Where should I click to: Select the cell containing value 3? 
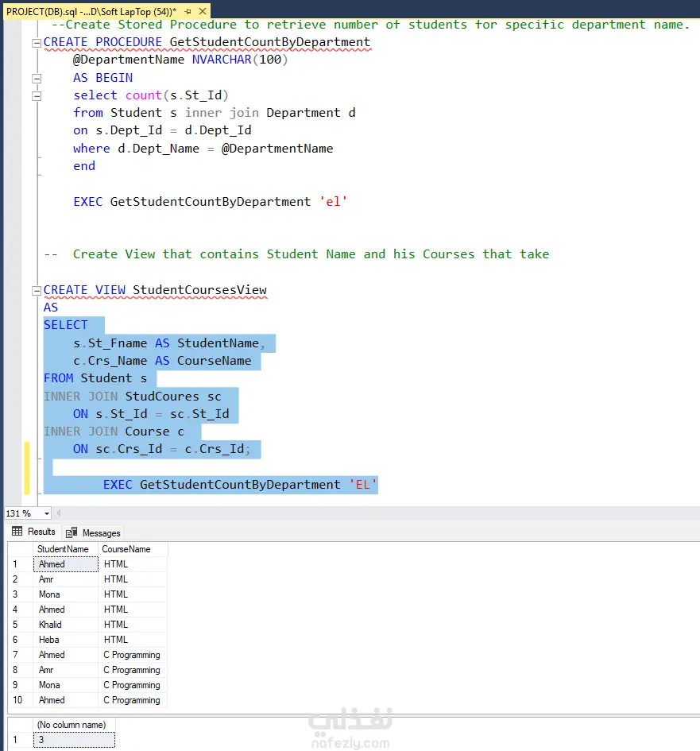click(74, 740)
